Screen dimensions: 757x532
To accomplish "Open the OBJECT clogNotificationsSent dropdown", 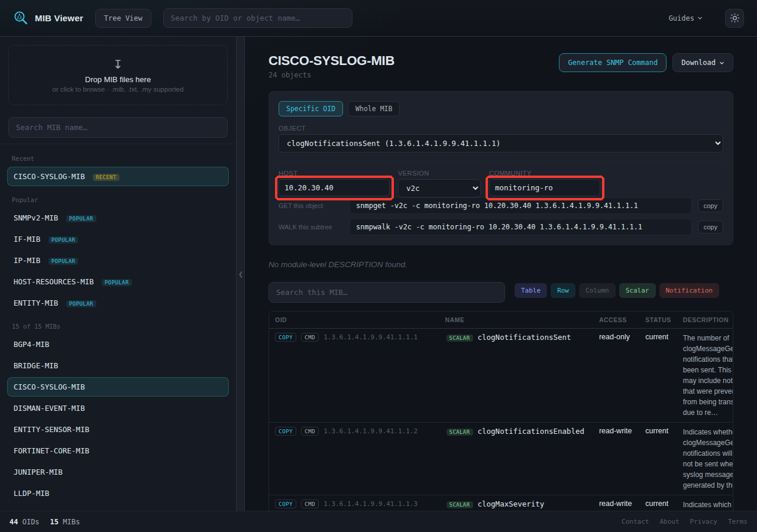I will (x=501, y=143).
